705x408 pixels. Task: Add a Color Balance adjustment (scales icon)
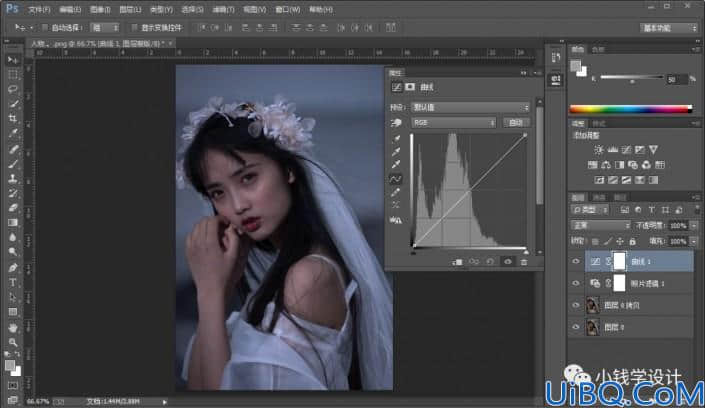tap(606, 165)
